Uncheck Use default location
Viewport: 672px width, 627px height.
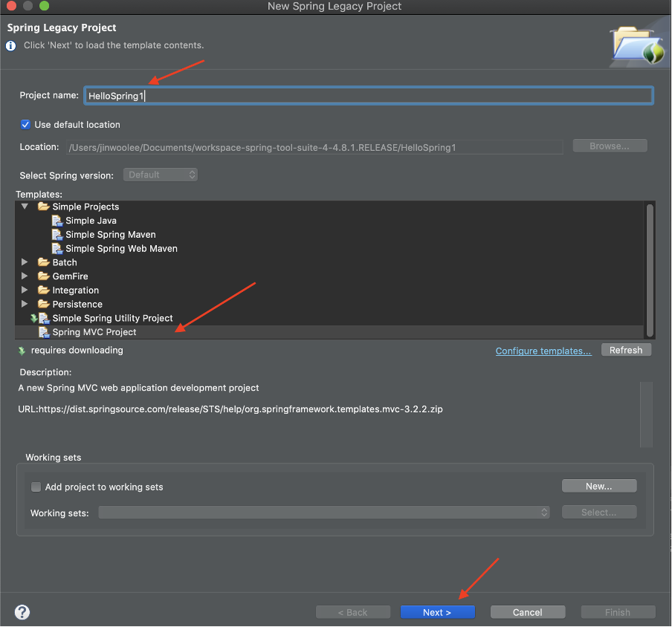(25, 125)
